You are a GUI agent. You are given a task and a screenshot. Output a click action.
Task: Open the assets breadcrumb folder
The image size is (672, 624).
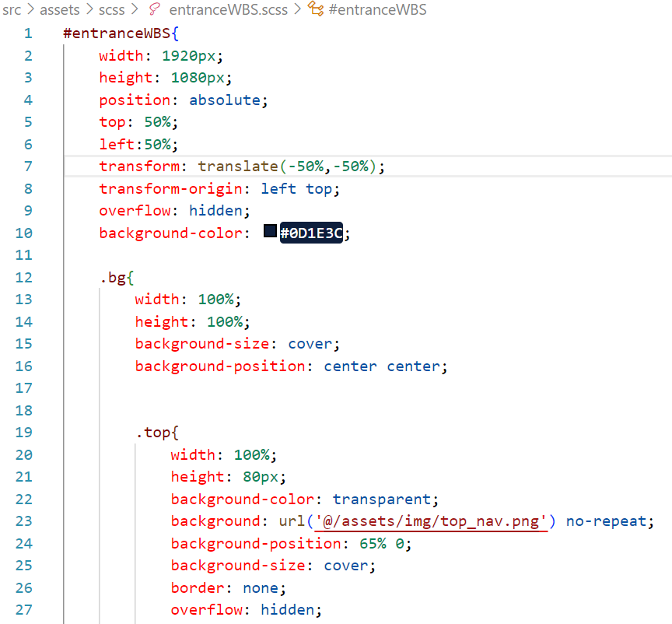59,10
